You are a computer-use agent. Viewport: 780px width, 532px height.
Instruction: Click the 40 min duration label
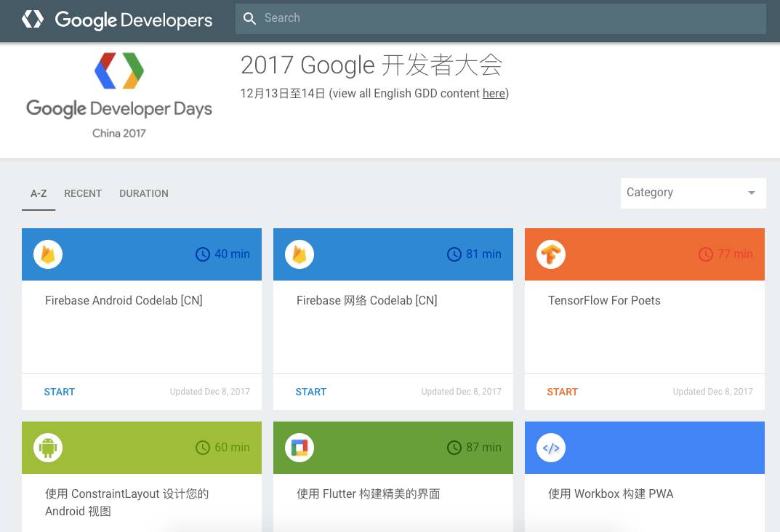click(232, 254)
